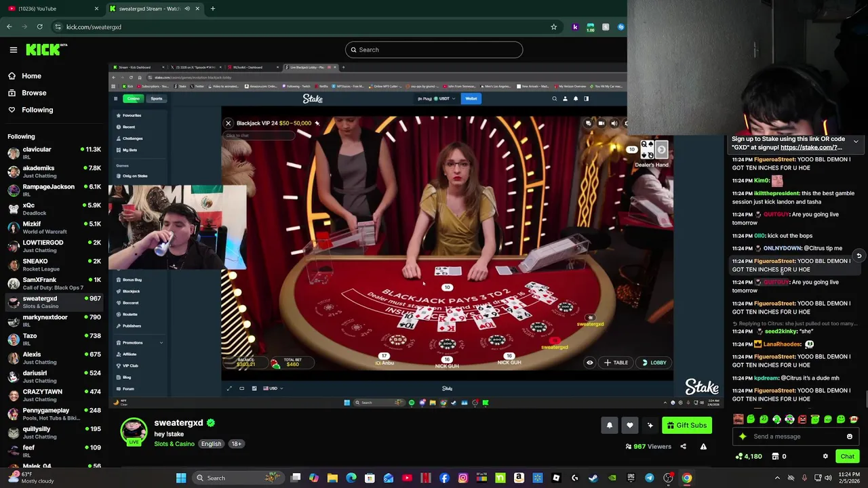Click the Kick search field
This screenshot has height=488, width=868.
coord(434,49)
